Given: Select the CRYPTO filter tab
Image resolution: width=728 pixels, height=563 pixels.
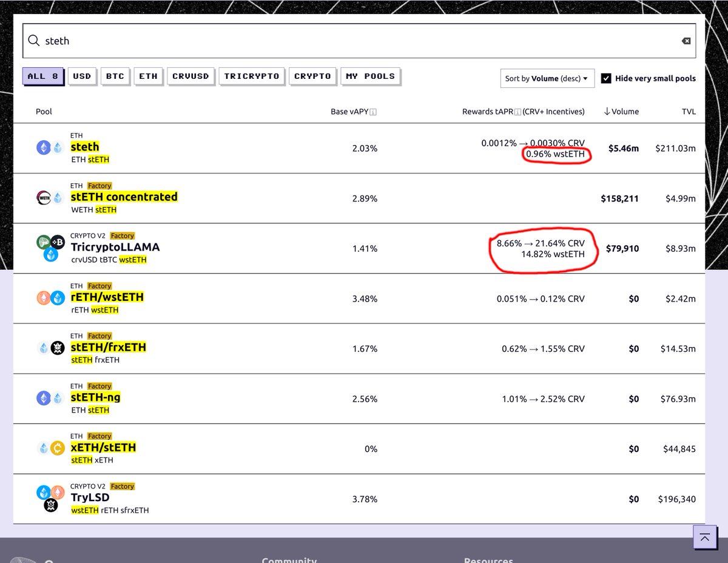Looking at the screenshot, I should (x=312, y=76).
